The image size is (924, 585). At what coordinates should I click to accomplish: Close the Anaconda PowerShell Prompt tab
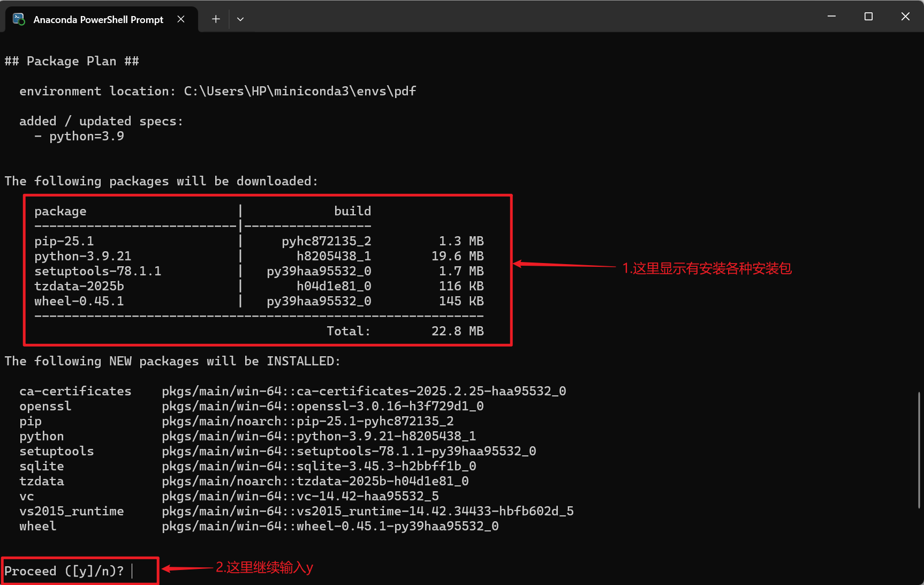[x=181, y=19]
